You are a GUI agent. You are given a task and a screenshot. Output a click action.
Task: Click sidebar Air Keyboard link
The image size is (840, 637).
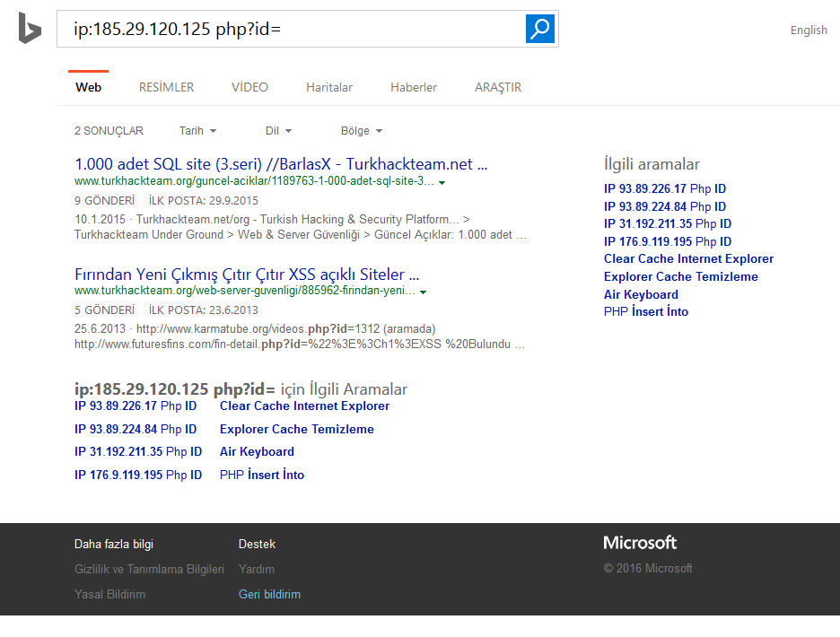(x=641, y=294)
